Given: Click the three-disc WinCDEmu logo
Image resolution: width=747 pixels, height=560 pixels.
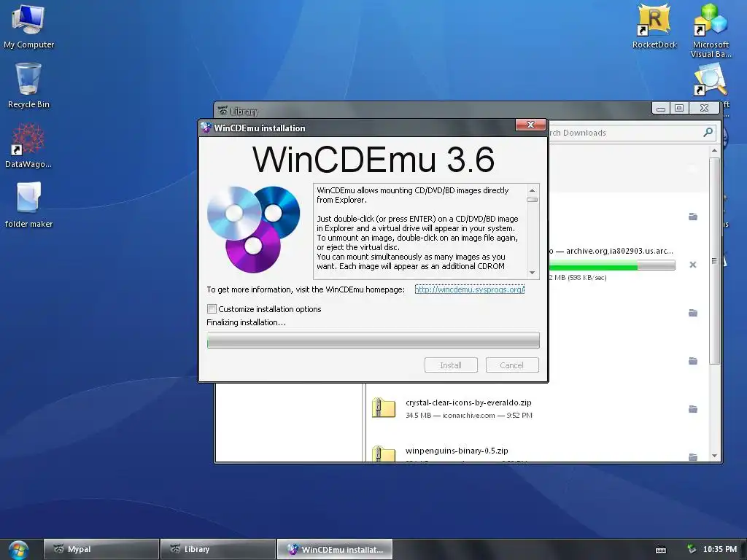Looking at the screenshot, I should pos(253,229).
